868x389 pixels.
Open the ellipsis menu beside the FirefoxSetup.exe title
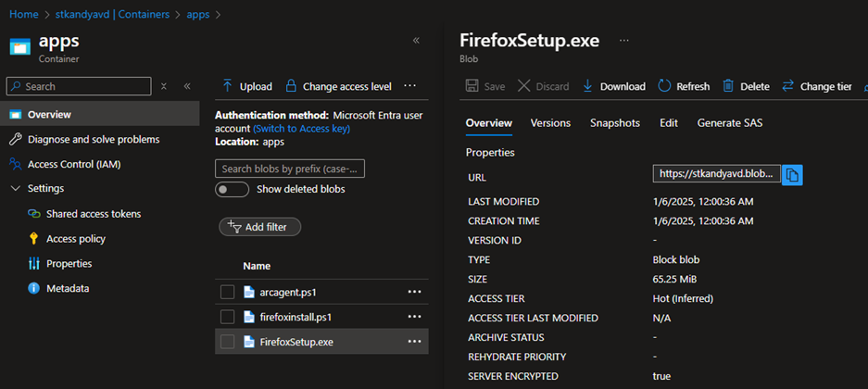(x=624, y=41)
